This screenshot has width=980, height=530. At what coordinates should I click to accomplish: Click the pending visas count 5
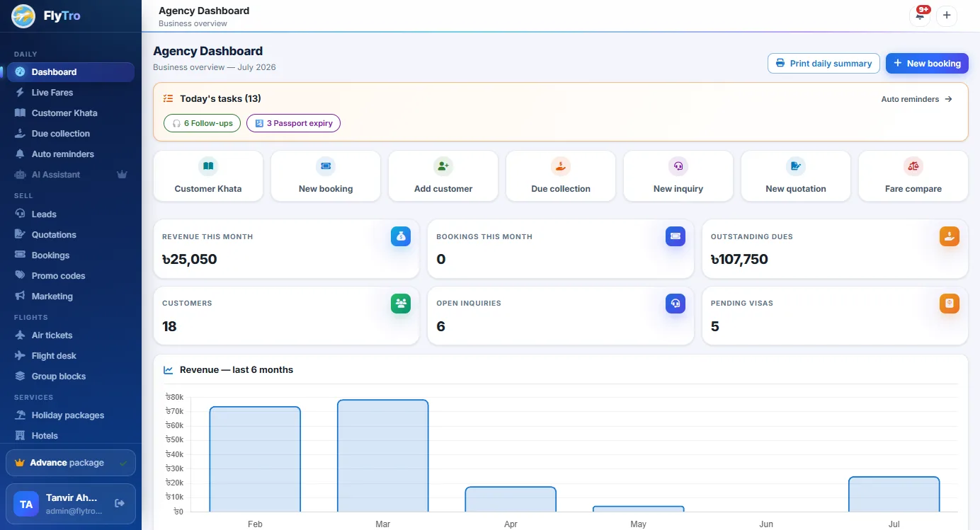(715, 327)
